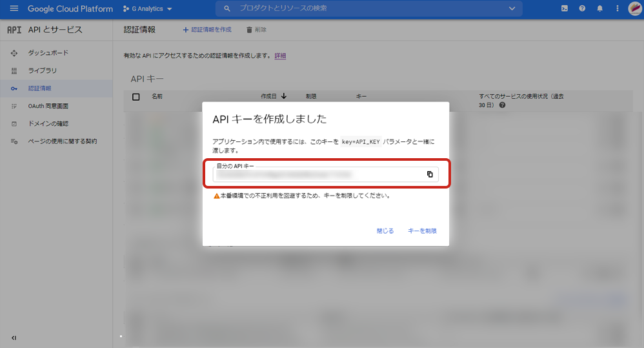Select ライブラリ in the sidebar
Screen dimensions: 644x348
click(x=42, y=70)
